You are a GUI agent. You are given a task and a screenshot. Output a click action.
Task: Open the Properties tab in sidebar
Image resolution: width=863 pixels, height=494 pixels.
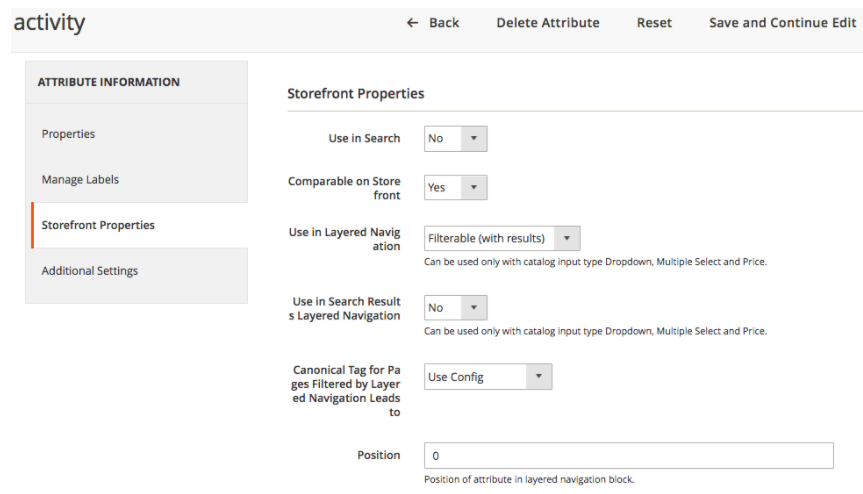69,134
